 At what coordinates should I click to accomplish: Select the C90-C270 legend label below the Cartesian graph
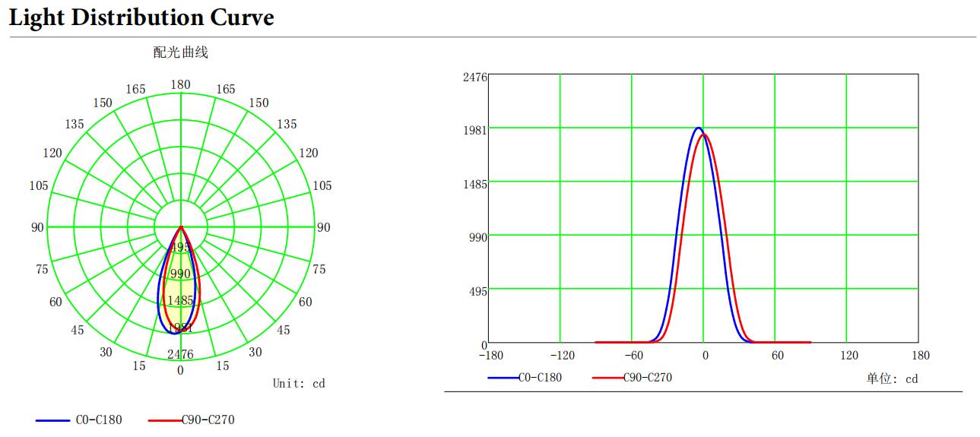[x=647, y=378]
